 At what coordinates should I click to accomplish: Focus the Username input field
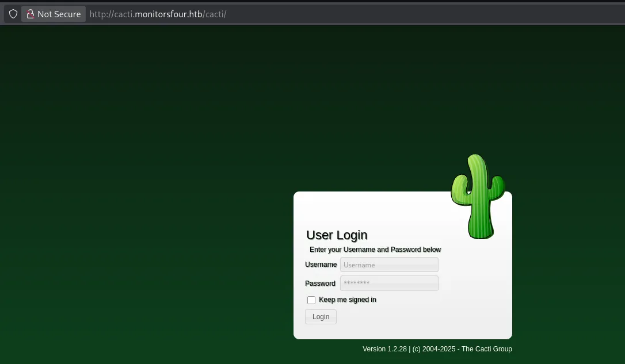coord(389,265)
